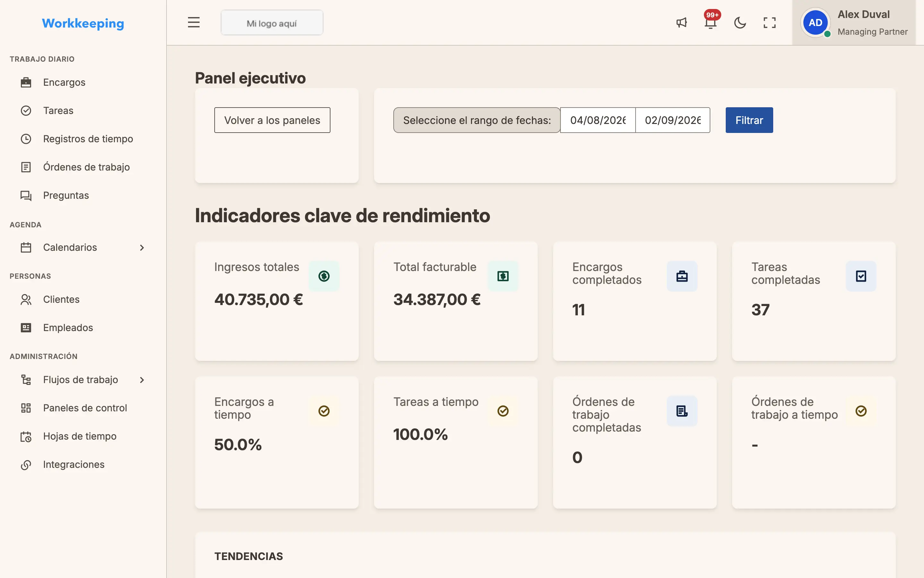This screenshot has height=578, width=924.
Task: Switch to dark mode moon icon
Action: (740, 22)
